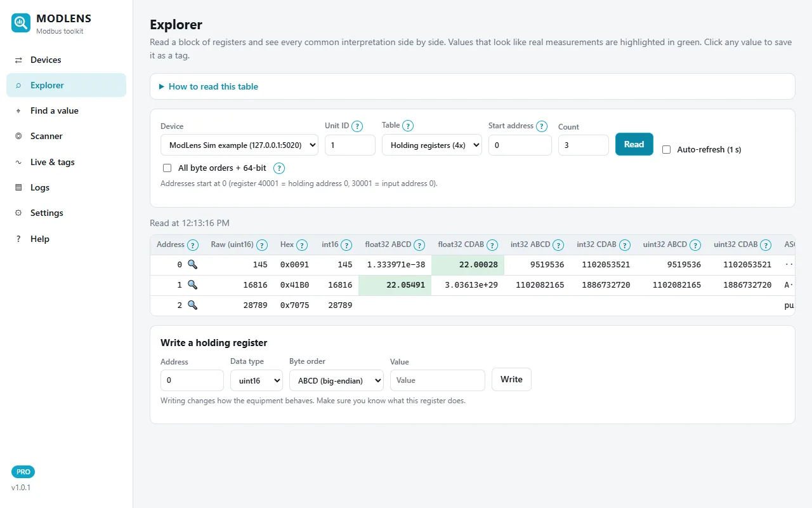Open the Byte order ABCD dropdown
812x508 pixels.
pyautogui.click(x=336, y=380)
